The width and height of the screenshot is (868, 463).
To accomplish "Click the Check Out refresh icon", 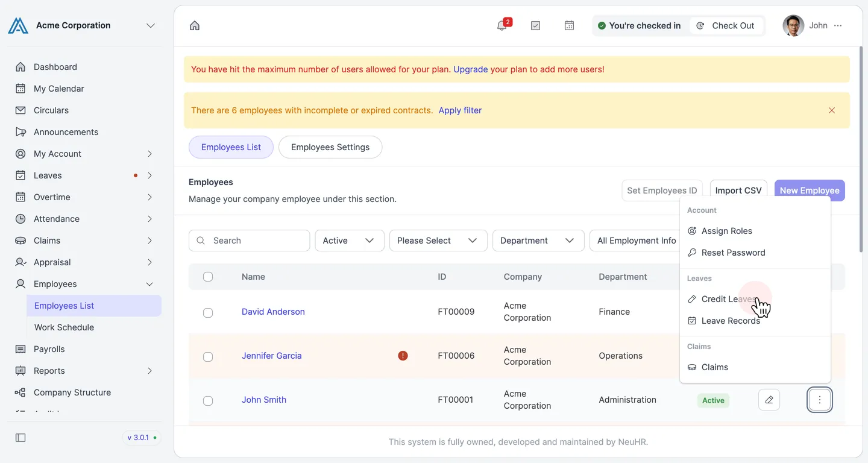I will 700,25.
